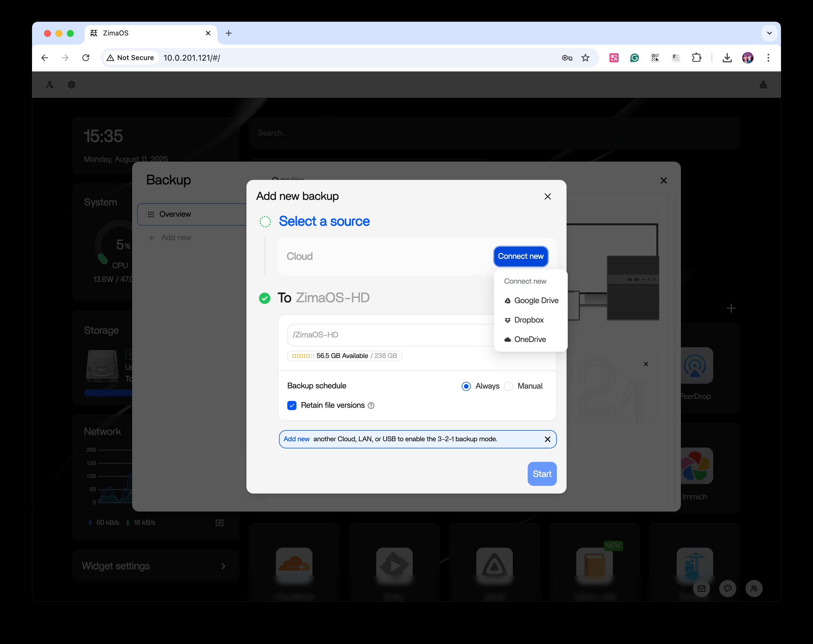Click the dashboard Search field
Image resolution: width=813 pixels, height=644 pixels.
[494, 133]
